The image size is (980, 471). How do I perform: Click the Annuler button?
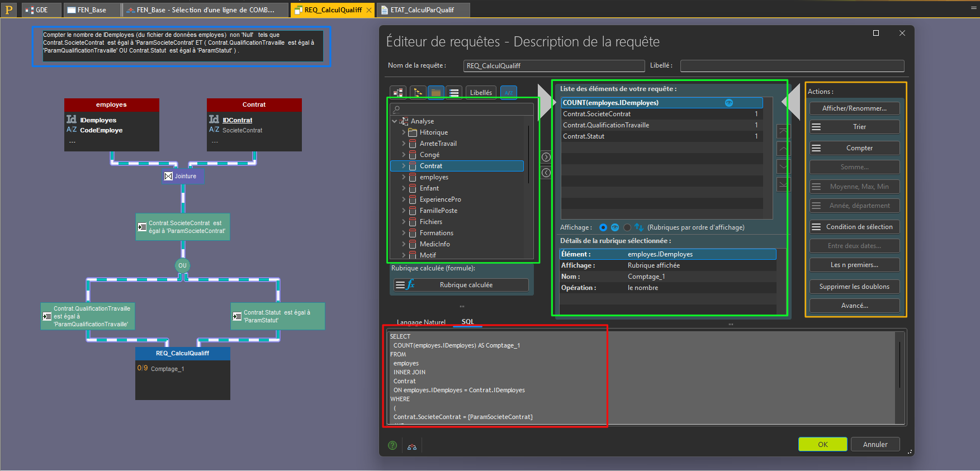875,444
